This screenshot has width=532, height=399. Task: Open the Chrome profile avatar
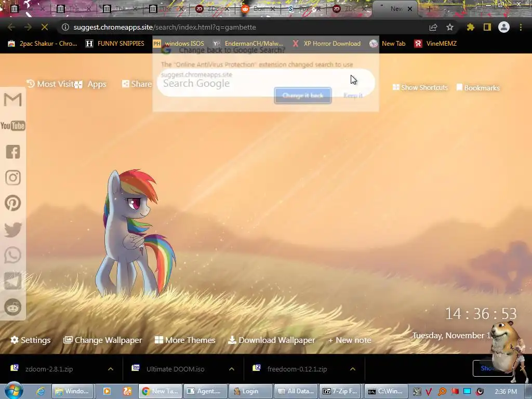click(x=504, y=27)
